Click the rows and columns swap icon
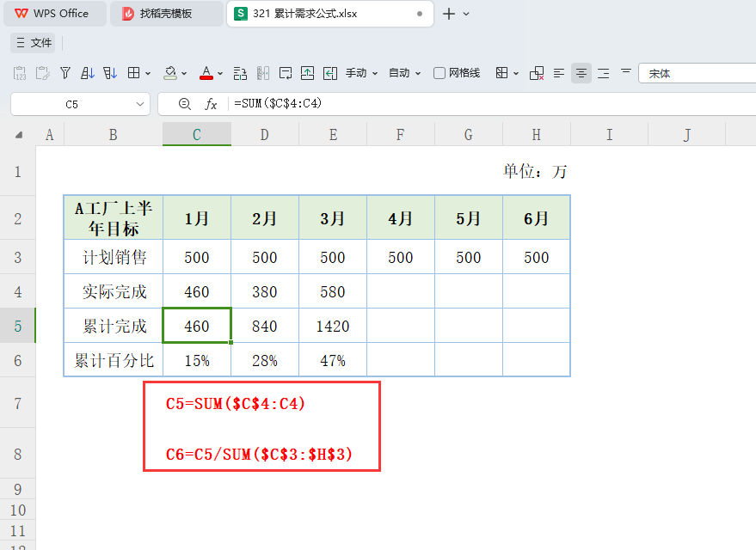Screen dimensions: 756x550 click(240, 73)
